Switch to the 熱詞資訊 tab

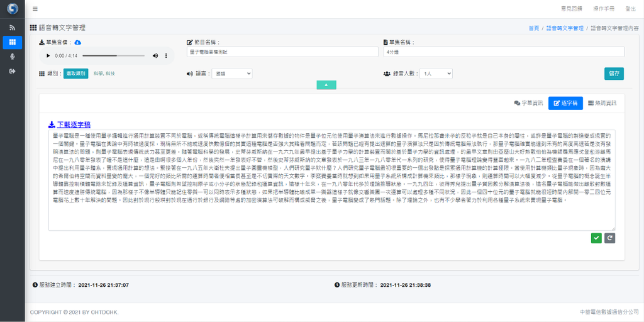pos(602,103)
